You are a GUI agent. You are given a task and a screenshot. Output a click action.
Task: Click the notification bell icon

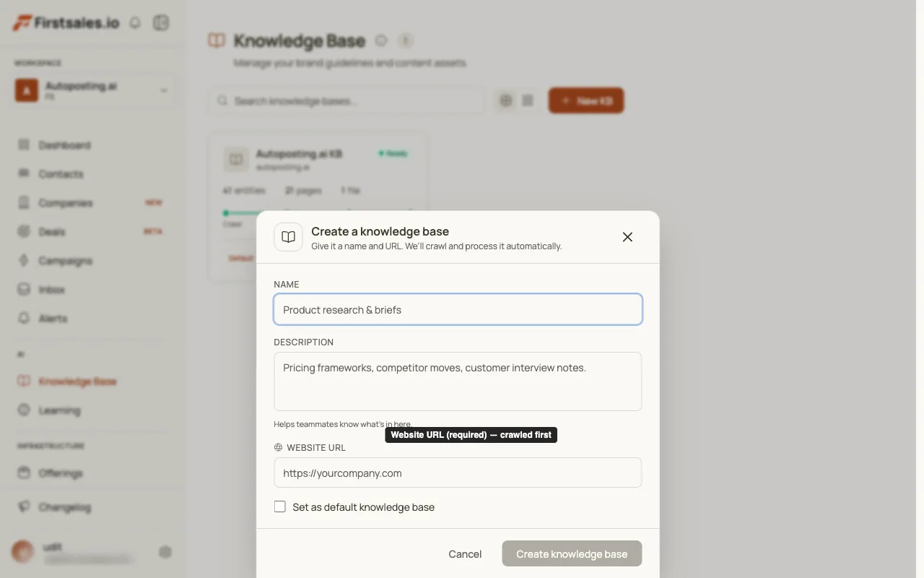tap(135, 23)
